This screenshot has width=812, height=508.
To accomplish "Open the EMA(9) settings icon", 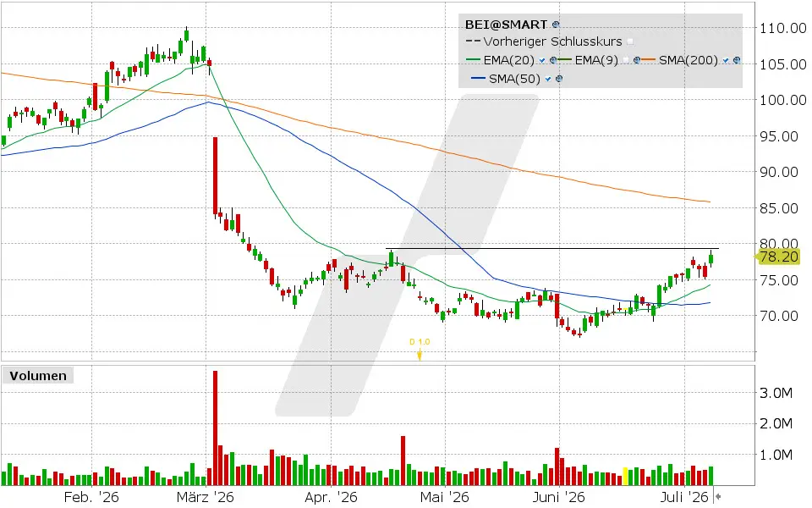I will click(x=637, y=60).
